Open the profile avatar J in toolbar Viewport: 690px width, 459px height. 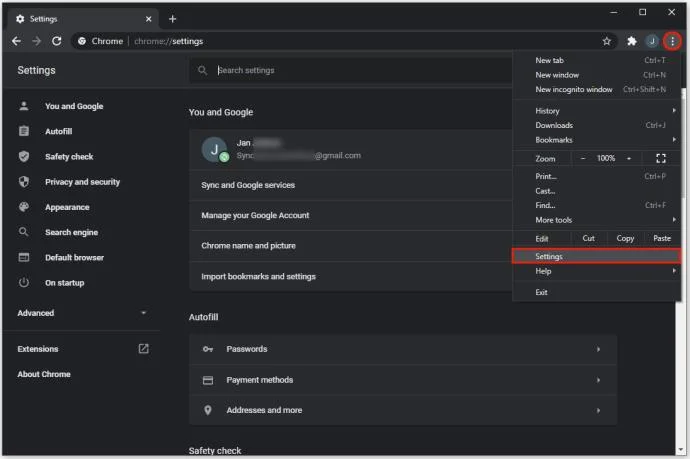click(652, 41)
